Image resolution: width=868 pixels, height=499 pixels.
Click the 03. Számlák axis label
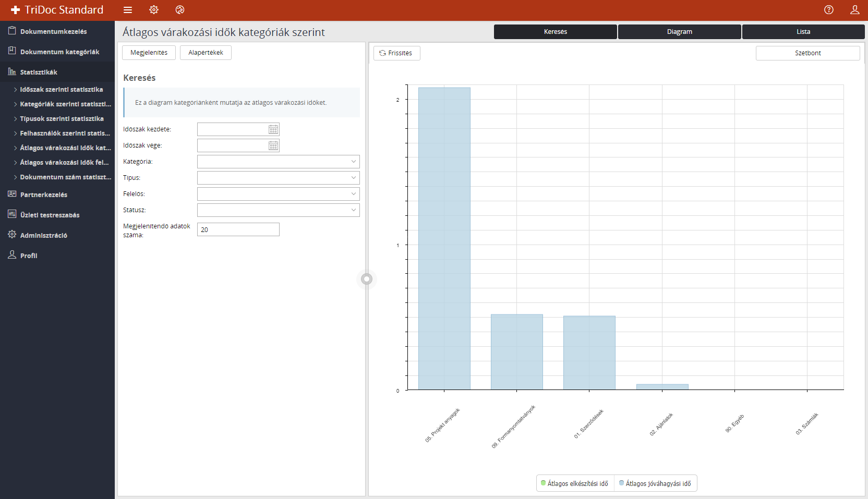(x=807, y=424)
